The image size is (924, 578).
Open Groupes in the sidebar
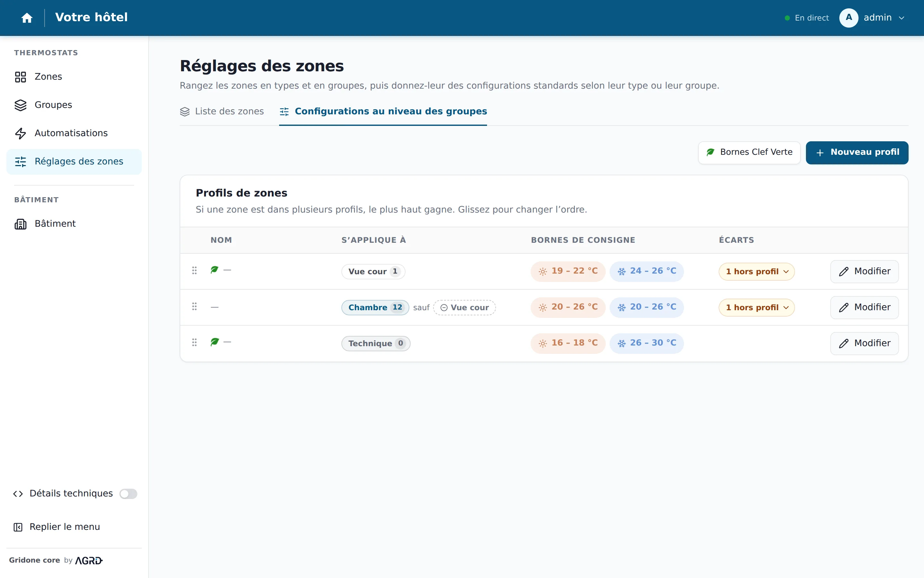point(74,105)
